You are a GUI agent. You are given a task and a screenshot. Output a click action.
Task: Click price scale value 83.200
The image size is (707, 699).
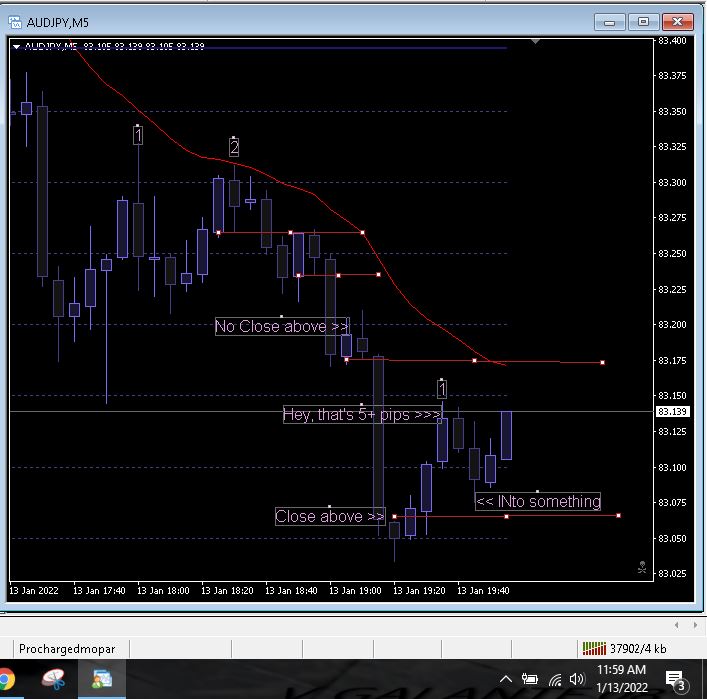click(x=672, y=325)
